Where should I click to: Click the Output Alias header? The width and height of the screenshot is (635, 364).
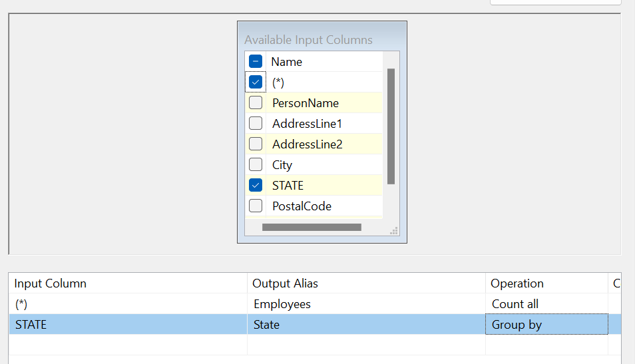(x=367, y=283)
